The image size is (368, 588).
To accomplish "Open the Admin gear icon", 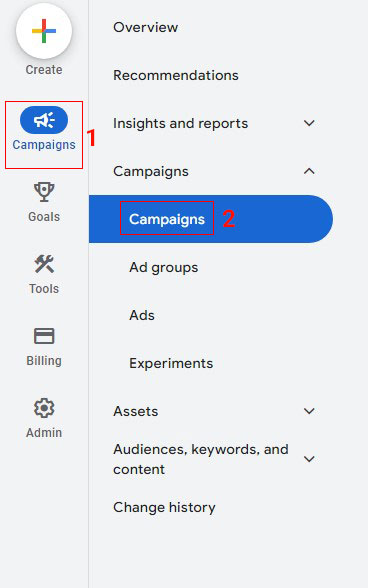I will [x=44, y=408].
